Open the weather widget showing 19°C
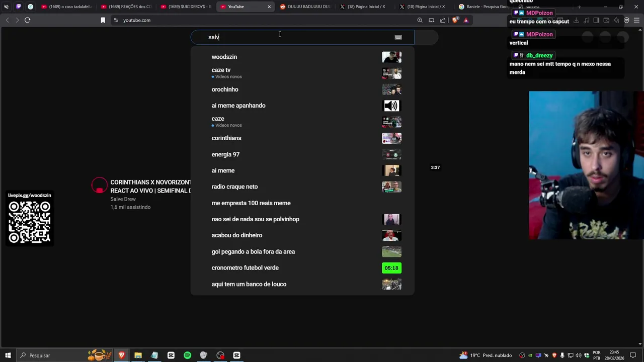Image resolution: width=644 pixels, height=362 pixels. tap(486, 355)
